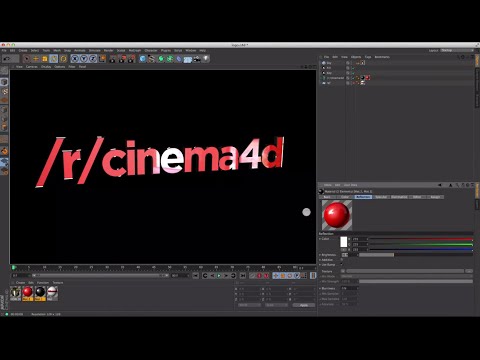Click the Assign tab button
This screenshot has width=480, height=360.
(435, 197)
